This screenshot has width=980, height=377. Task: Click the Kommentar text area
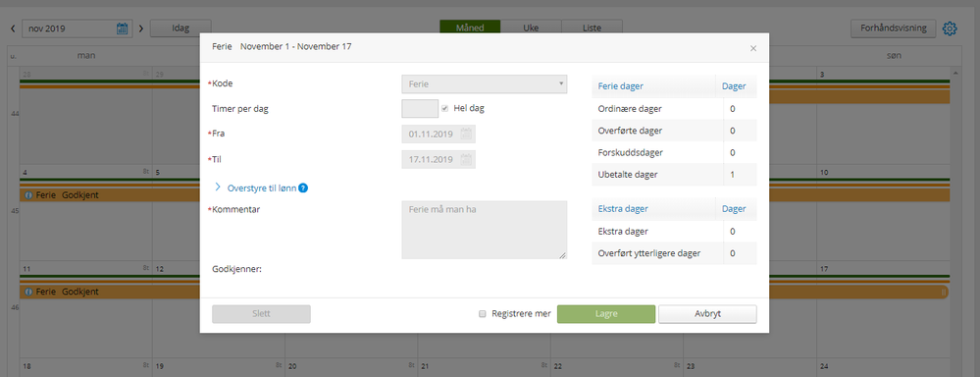(x=485, y=230)
